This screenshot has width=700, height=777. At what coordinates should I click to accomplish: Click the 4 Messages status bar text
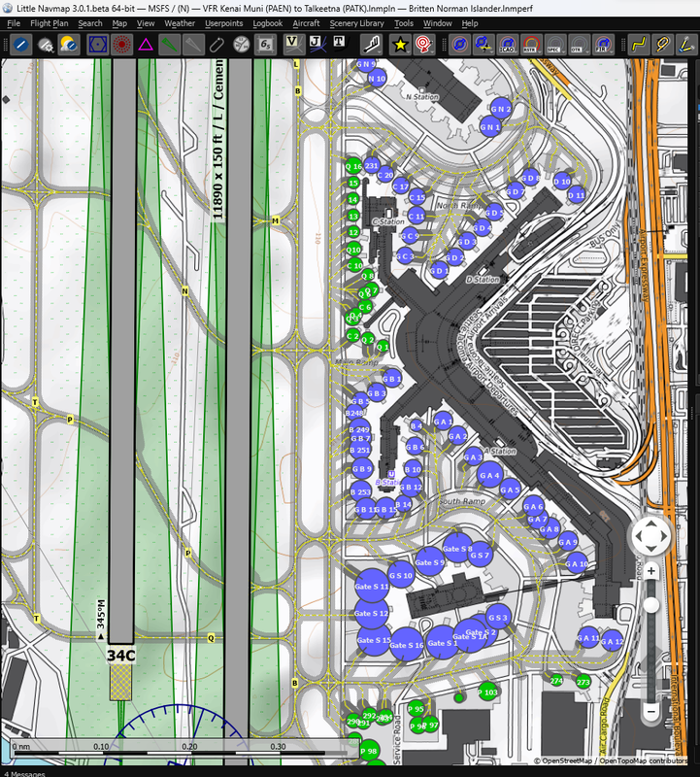pos(25,773)
